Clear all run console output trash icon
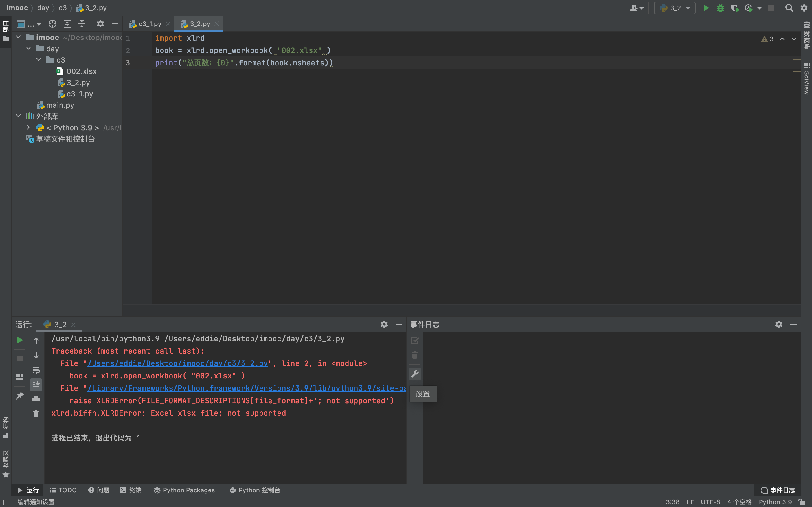The width and height of the screenshot is (812, 507). click(36, 413)
